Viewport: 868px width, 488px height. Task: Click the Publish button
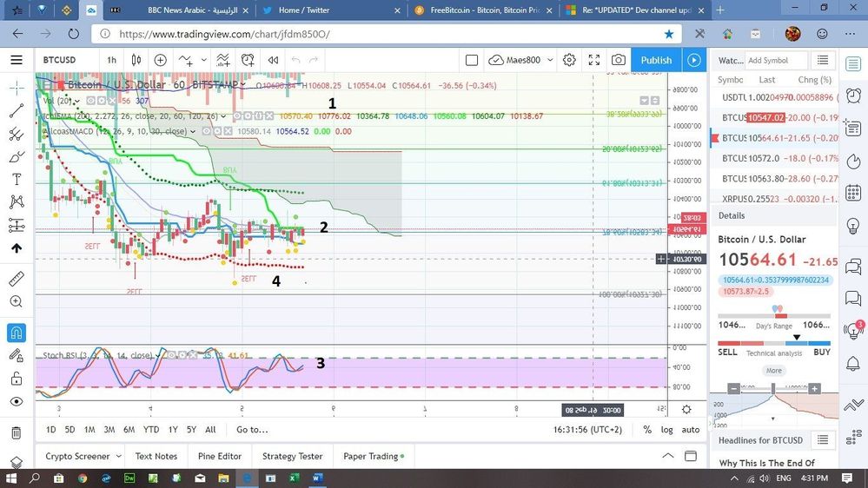pyautogui.click(x=656, y=60)
